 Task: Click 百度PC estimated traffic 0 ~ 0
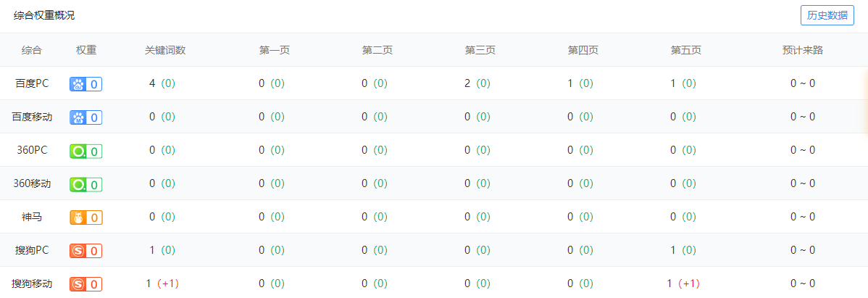pos(803,83)
